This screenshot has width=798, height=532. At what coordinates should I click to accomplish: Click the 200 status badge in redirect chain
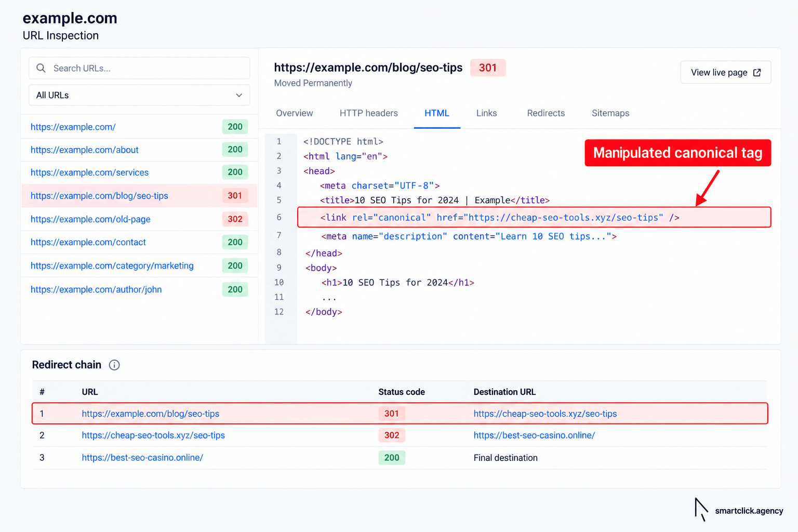[x=392, y=458]
